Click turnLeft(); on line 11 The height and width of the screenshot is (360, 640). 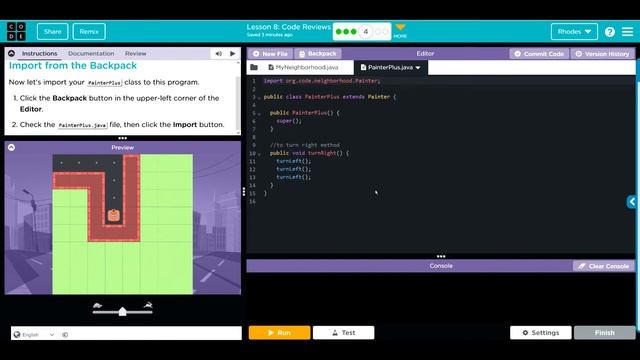[x=293, y=161]
